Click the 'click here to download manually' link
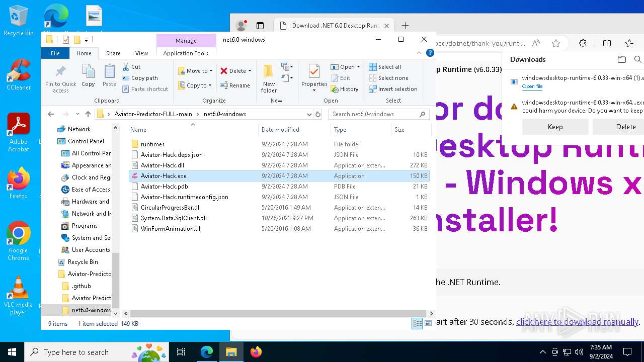Screen dimensions: 644x362 tap(577, 322)
